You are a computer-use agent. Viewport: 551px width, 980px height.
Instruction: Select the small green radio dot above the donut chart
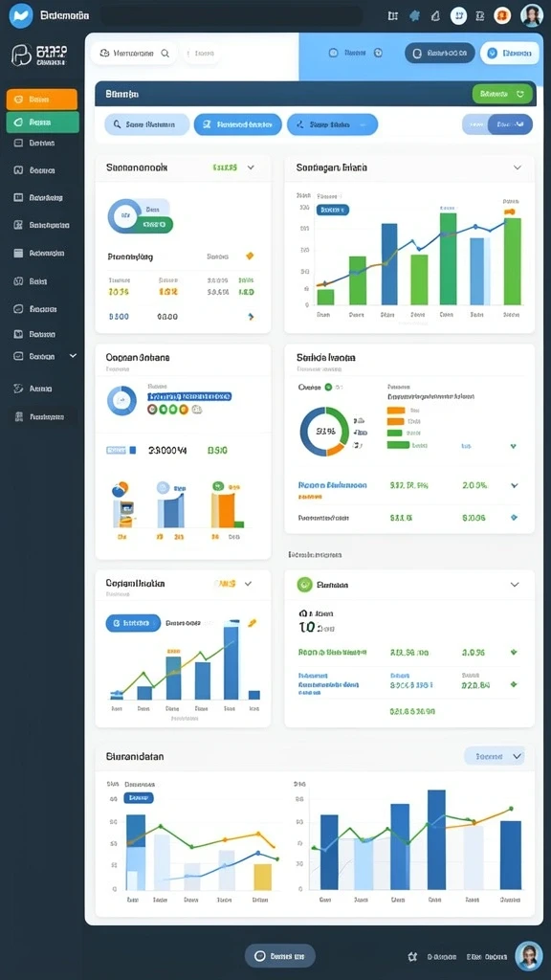coord(328,388)
